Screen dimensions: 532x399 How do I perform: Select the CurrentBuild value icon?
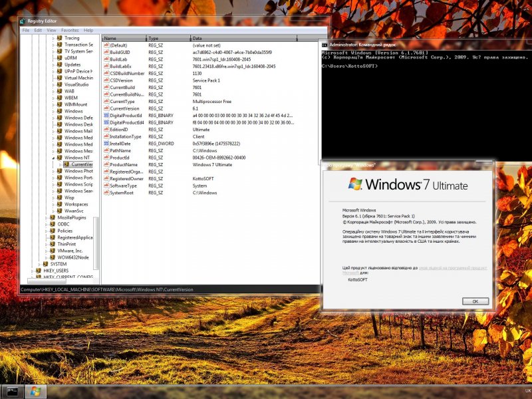(x=106, y=87)
